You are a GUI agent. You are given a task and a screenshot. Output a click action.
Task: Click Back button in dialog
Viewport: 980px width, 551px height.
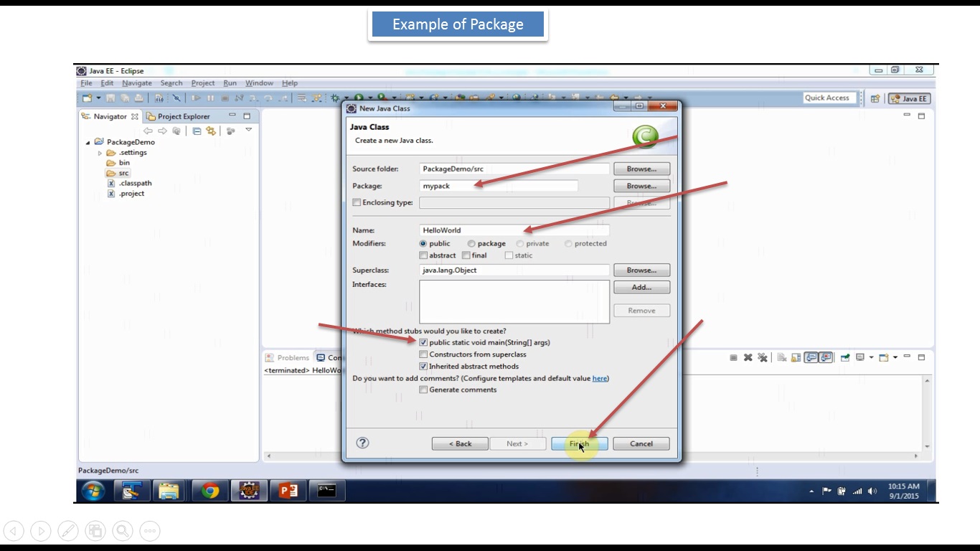(460, 443)
